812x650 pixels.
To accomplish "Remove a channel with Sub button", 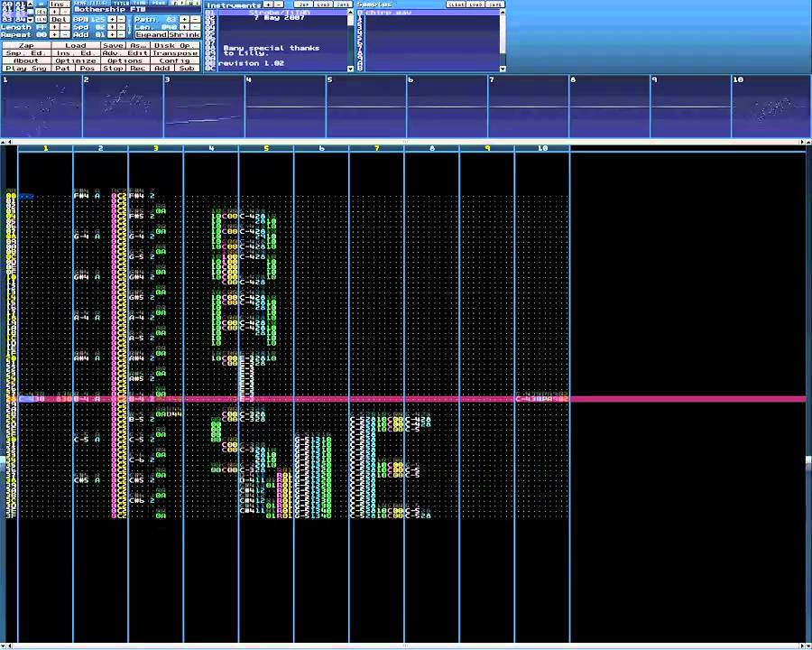I will [x=187, y=69].
